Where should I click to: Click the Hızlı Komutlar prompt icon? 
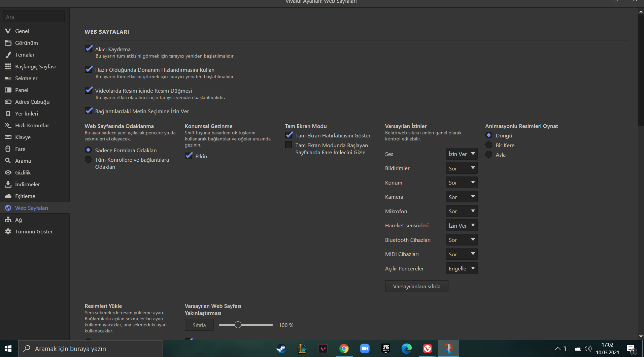click(8, 125)
